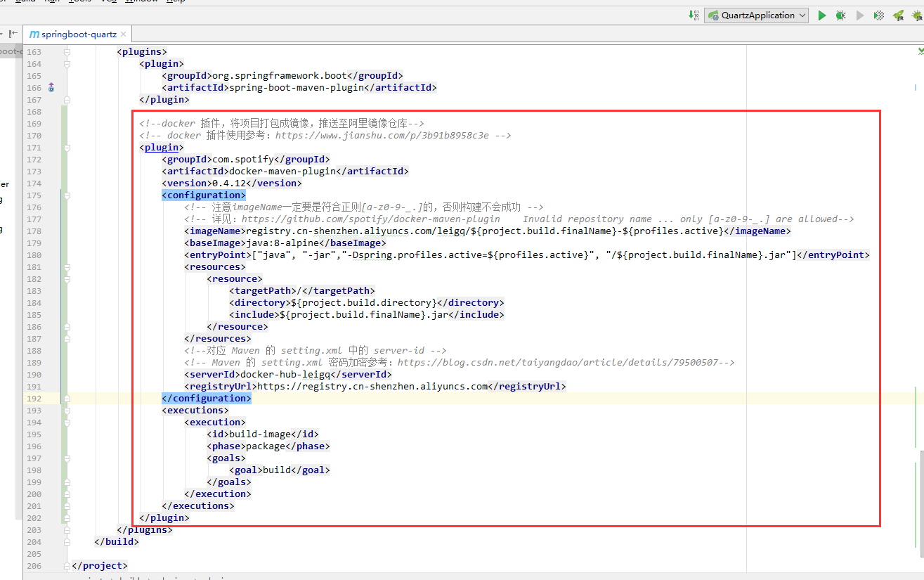Click the closing build tag on line 204
924x580 pixels.
(x=117, y=542)
